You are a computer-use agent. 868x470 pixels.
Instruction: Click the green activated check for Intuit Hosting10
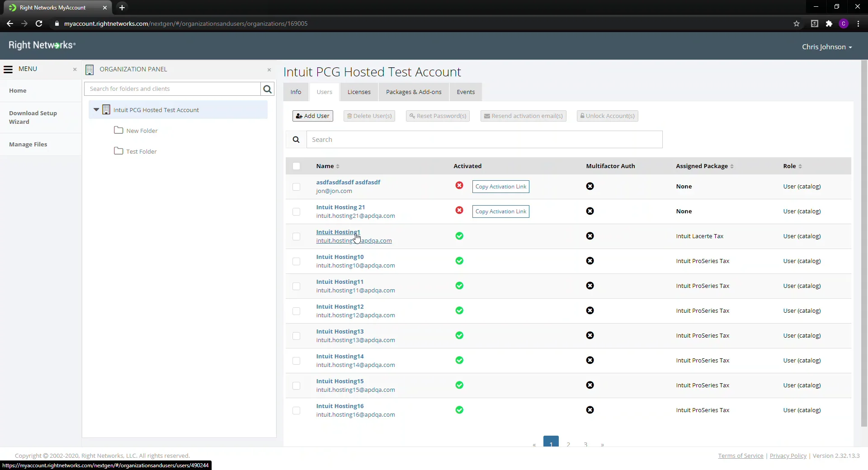click(x=460, y=261)
